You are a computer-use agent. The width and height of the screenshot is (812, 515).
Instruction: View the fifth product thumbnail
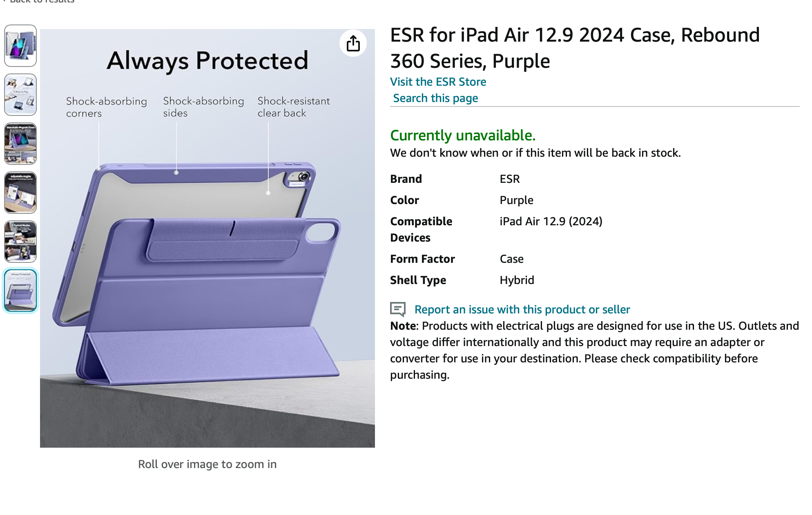point(20,242)
